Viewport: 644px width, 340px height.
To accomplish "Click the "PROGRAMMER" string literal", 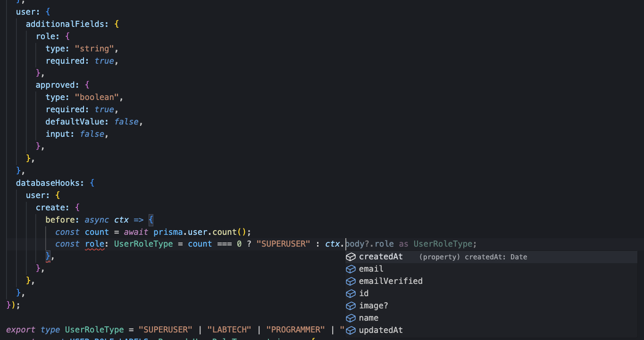I will pyautogui.click(x=296, y=329).
